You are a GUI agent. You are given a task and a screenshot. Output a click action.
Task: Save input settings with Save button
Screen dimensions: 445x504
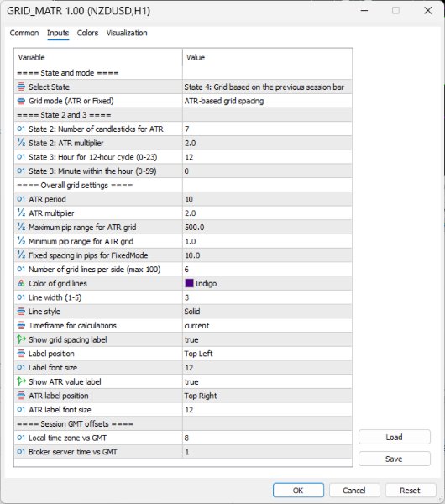click(x=395, y=459)
